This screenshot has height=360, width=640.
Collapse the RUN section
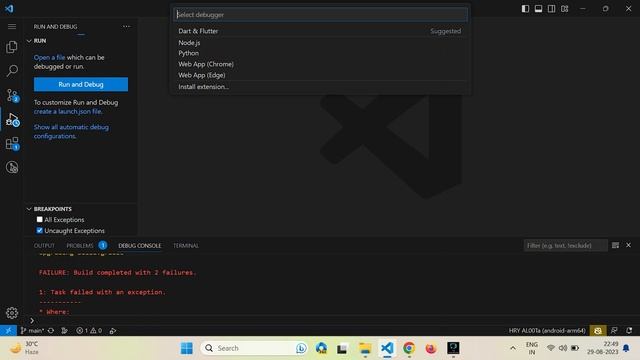tap(29, 41)
